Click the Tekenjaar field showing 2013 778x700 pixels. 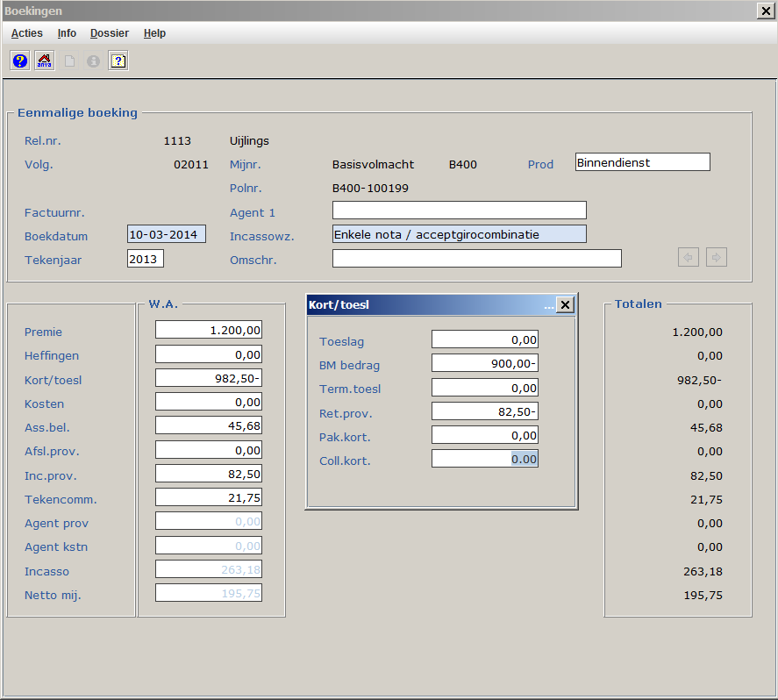146,259
